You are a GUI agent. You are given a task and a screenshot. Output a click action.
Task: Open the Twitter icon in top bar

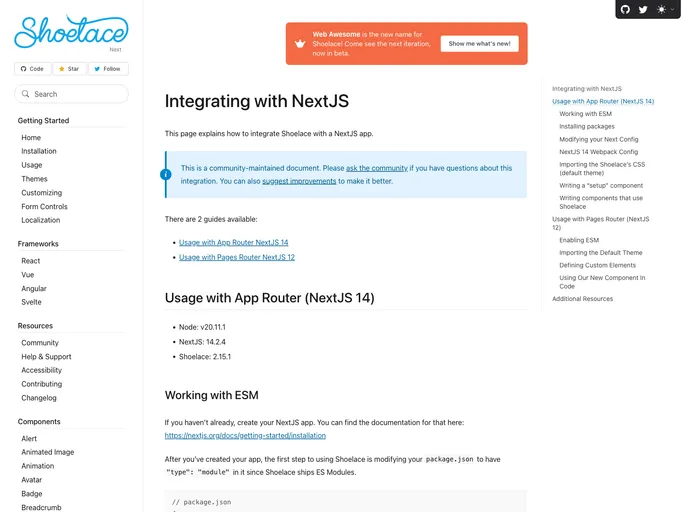pos(643,9)
